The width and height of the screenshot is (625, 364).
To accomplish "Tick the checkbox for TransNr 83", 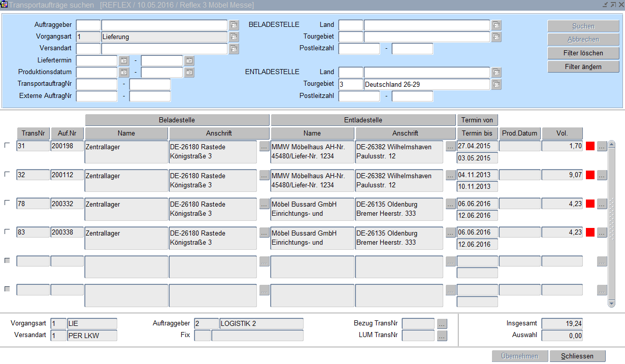I will [7, 231].
